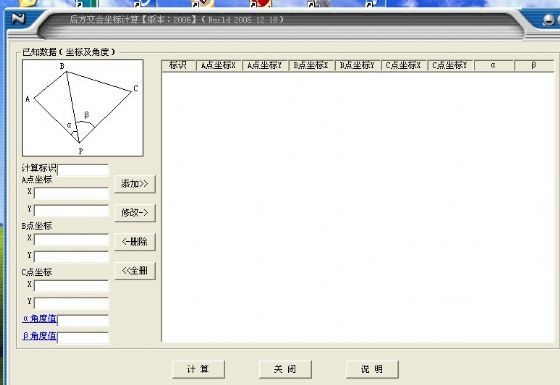560x385 pixels.
Task: Click the 计算 calculate button
Action: click(198, 369)
